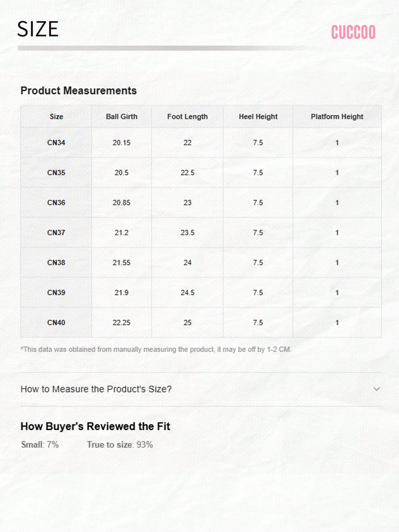Select the CN34 size row label
This screenshot has height=532, width=399.
[x=56, y=142]
